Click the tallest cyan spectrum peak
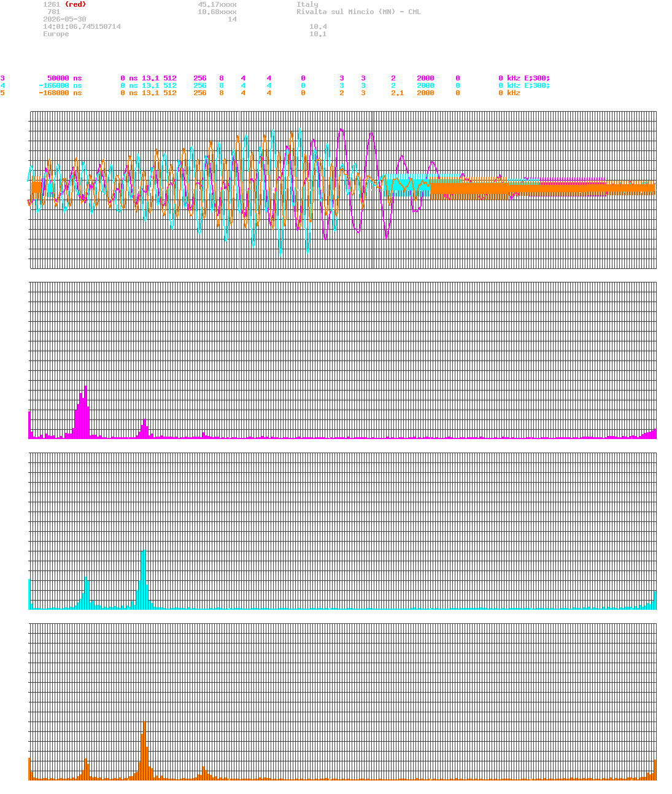 coord(144,580)
